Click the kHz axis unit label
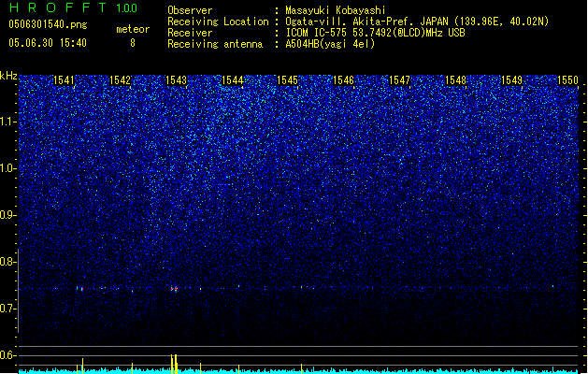Screen dimensions: 588x374 pos(8,76)
